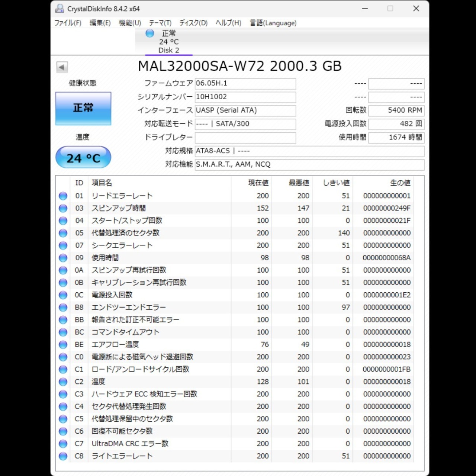Click status orb for ID C6 回復不可能セクタ数
Image resolution: width=476 pixels, height=476 pixels.
pyautogui.click(x=63, y=431)
